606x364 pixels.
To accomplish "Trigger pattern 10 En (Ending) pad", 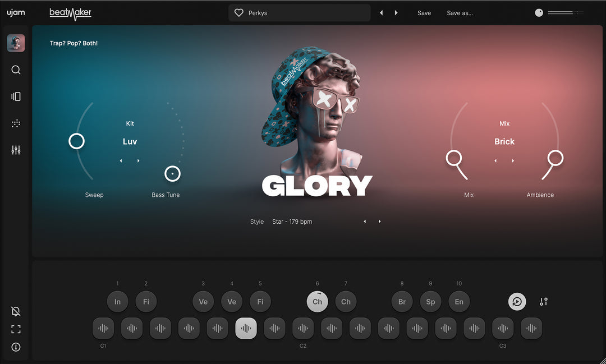I will (459, 302).
